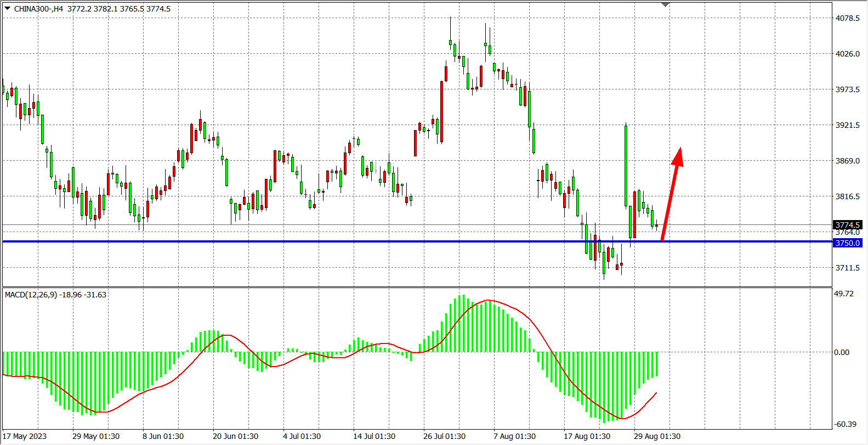Click the 17 May 2023 date label
The image size is (868, 445).
25,436
